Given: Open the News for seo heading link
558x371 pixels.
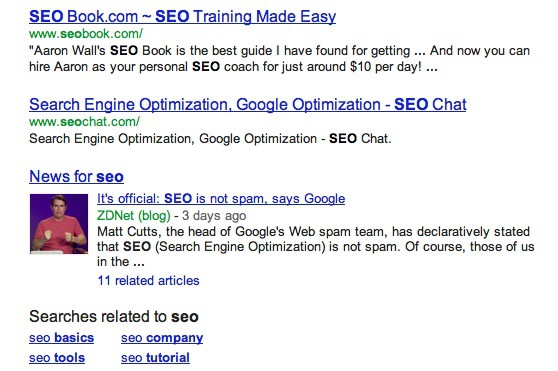Looking at the screenshot, I should pos(77,176).
